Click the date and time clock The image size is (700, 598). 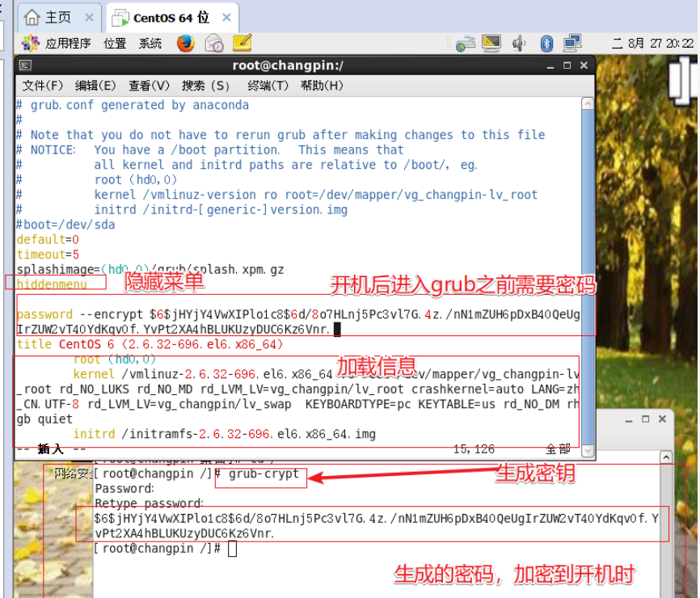(652, 44)
